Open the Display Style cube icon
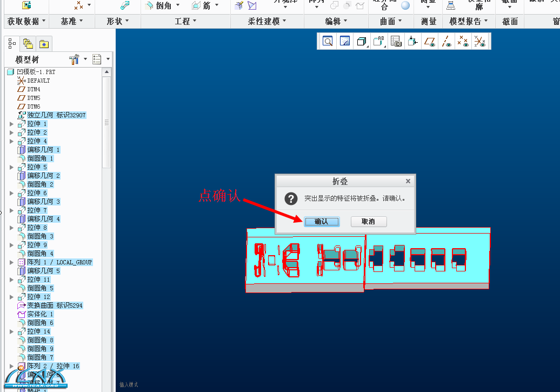Screen dimensions: 560x392 [x=362, y=41]
